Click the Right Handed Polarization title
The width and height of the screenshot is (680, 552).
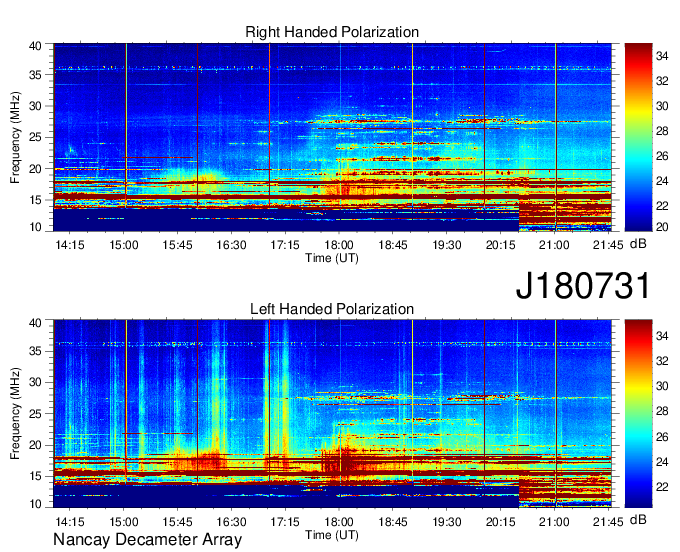(332, 32)
